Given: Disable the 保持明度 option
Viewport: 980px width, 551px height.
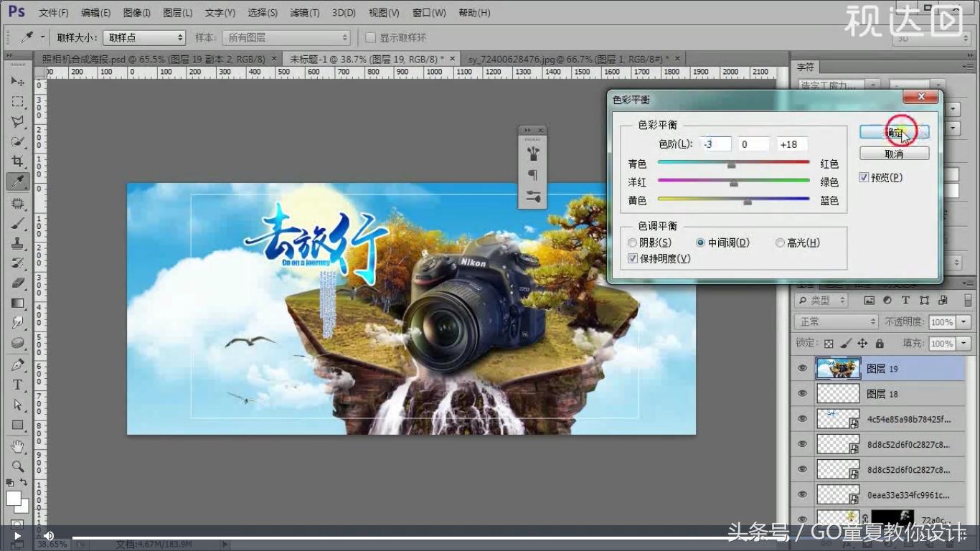Looking at the screenshot, I should coord(632,258).
